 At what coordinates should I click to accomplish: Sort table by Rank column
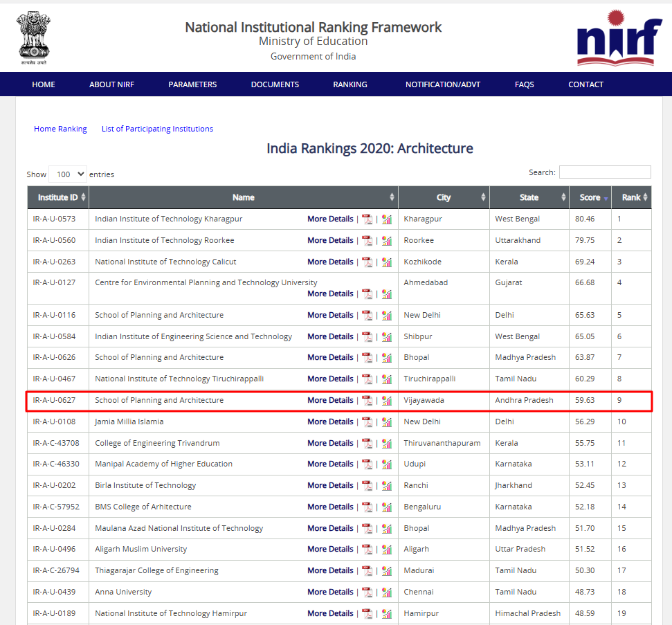pyautogui.click(x=632, y=197)
